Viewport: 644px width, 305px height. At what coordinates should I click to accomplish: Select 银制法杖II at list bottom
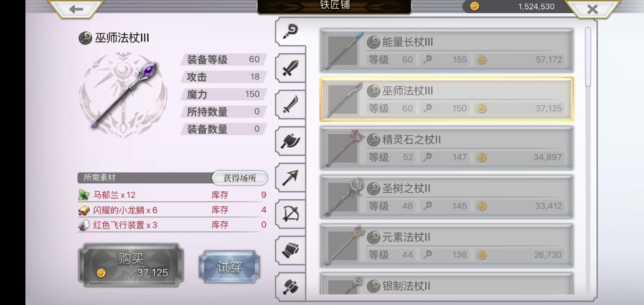click(447, 284)
